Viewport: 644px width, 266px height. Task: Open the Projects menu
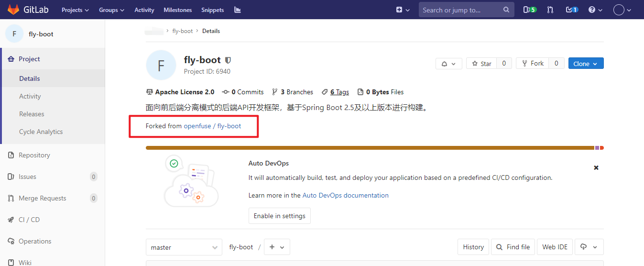click(x=75, y=10)
